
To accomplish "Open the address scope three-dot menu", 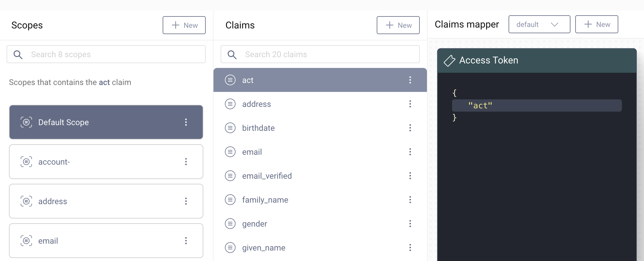I will click(186, 201).
